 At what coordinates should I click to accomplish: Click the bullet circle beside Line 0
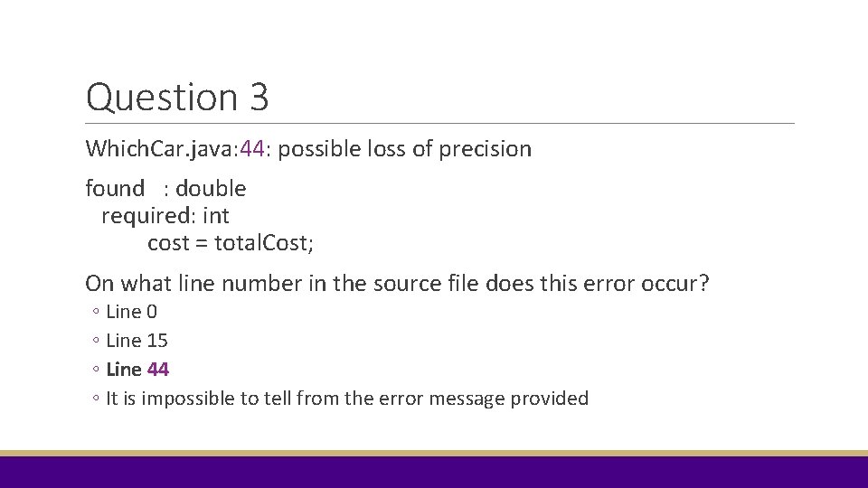pos(96,312)
